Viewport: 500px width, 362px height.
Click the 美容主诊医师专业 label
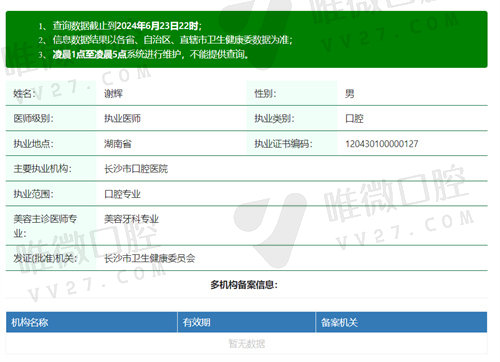click(x=45, y=226)
